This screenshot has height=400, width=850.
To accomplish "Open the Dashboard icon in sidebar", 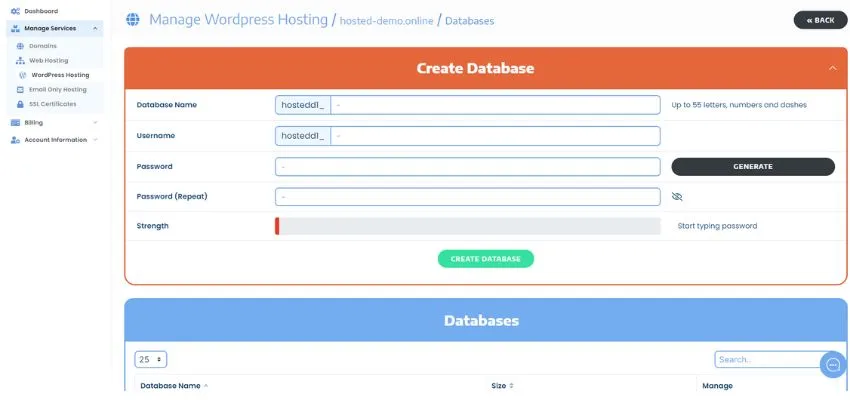I will [x=15, y=11].
